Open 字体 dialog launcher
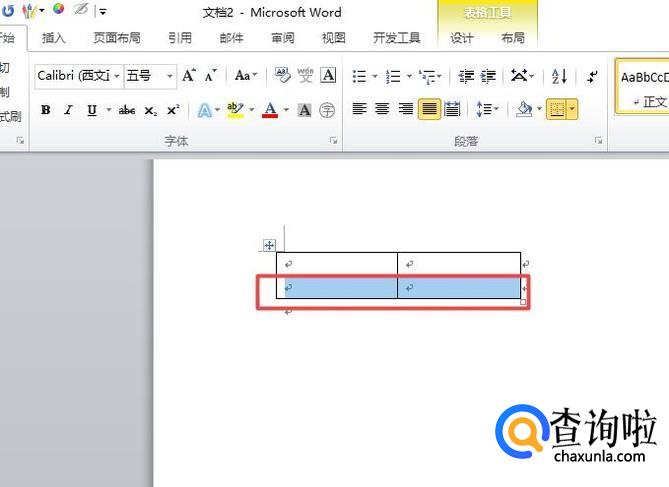669x487 pixels. coord(334,140)
